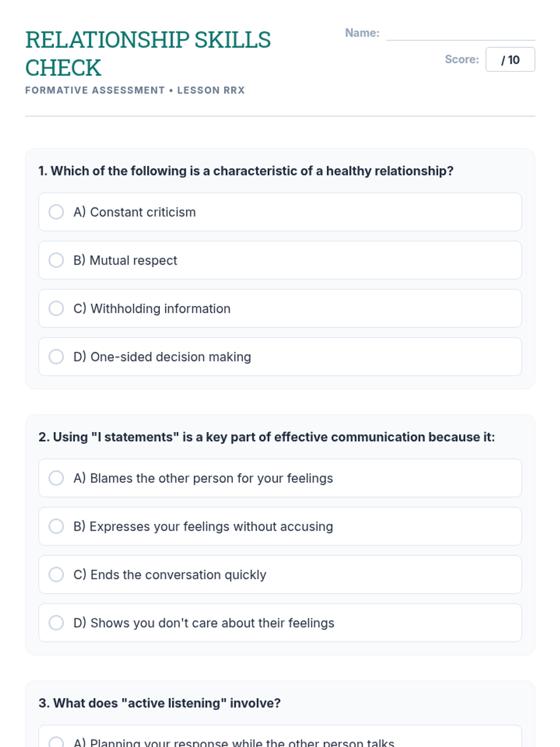Click the Relationship Skills Check title

pyautogui.click(x=147, y=54)
